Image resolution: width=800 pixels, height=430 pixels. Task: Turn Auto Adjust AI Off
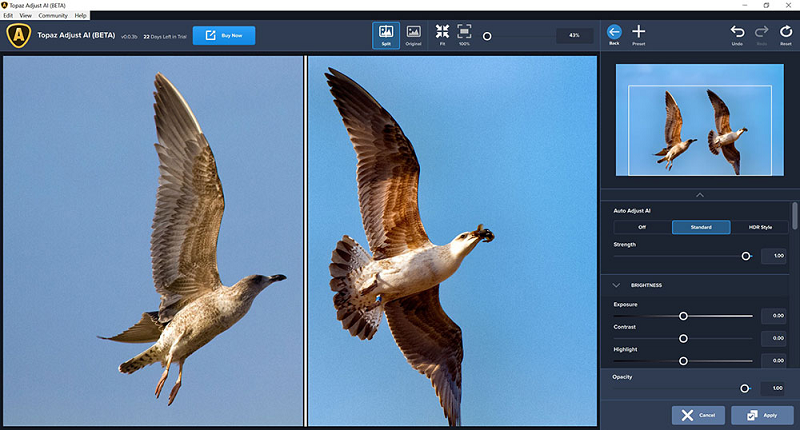click(642, 227)
